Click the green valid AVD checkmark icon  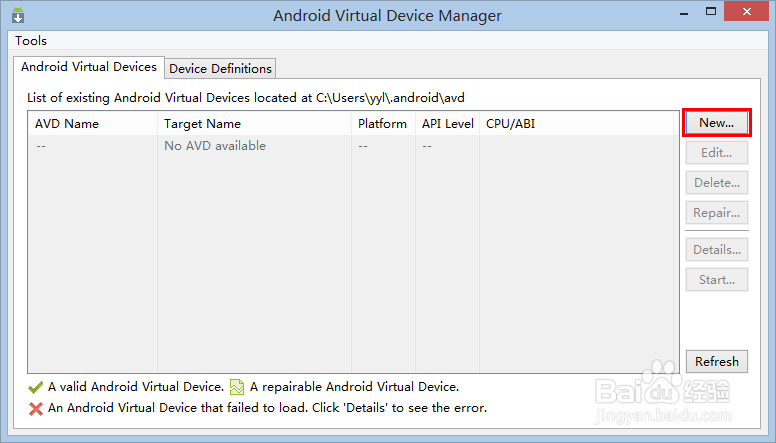(x=36, y=387)
